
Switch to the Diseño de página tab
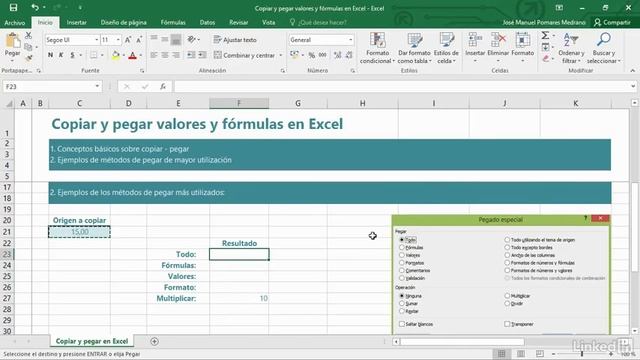[123, 22]
